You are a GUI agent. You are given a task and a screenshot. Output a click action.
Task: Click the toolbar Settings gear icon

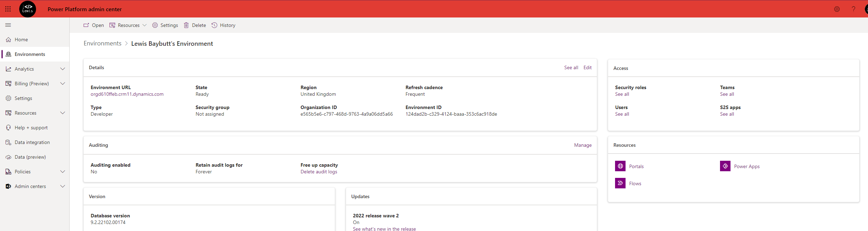click(155, 25)
